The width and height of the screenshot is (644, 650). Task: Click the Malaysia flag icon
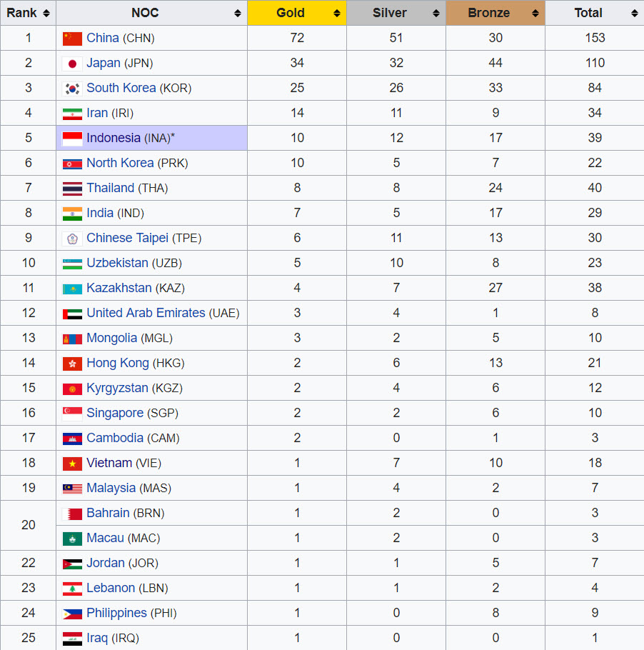click(72, 489)
